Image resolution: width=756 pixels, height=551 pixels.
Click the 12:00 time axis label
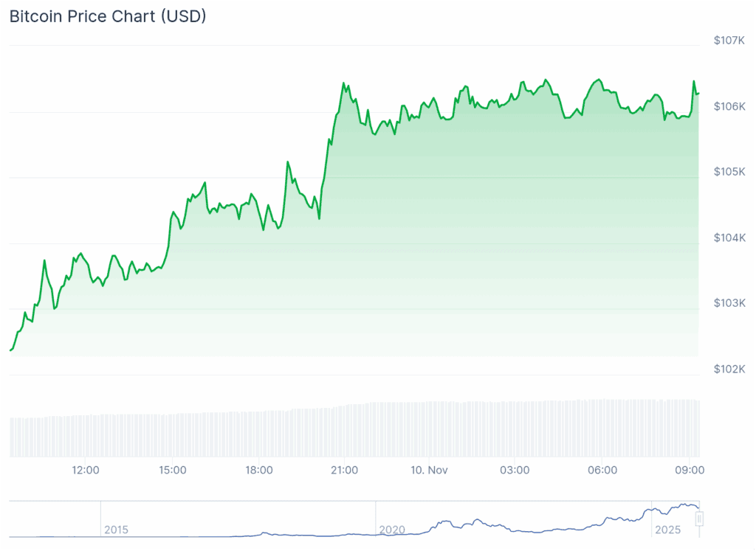(x=86, y=470)
